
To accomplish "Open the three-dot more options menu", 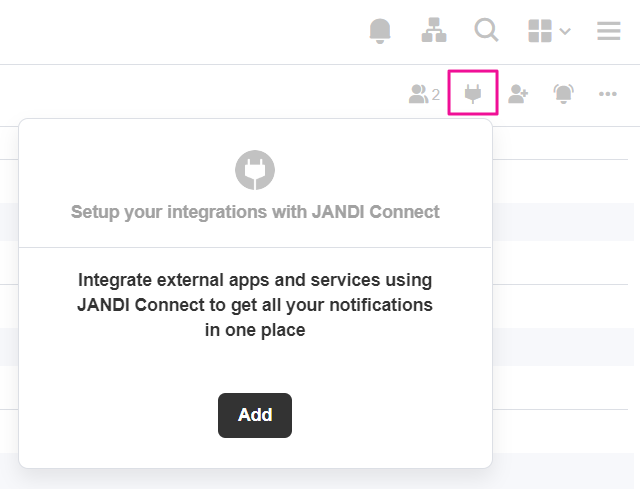I will pos(608,94).
